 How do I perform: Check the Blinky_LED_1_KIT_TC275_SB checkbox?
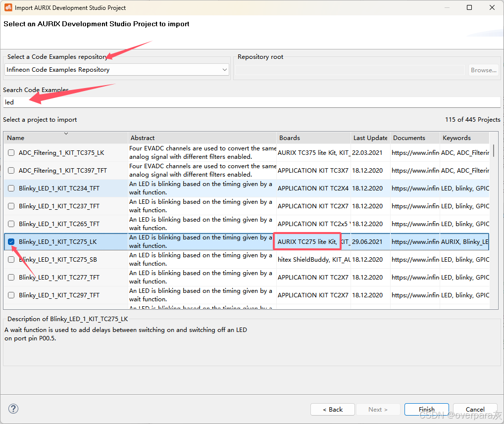point(11,260)
